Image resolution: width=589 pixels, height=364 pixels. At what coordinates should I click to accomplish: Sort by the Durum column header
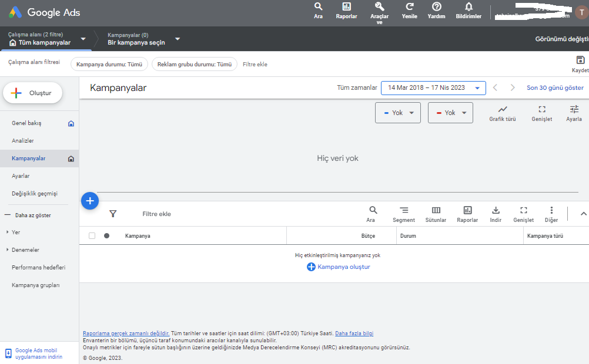click(x=408, y=236)
